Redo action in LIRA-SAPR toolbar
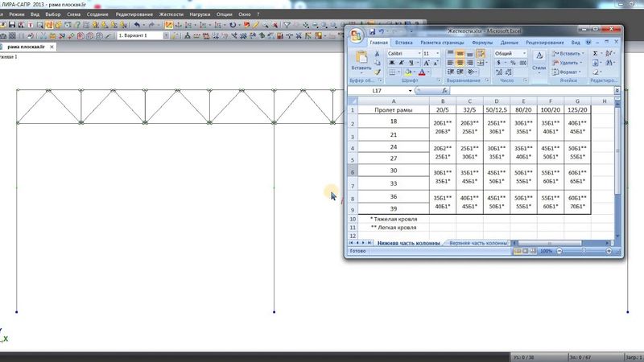644x362 pixels. pos(151,25)
